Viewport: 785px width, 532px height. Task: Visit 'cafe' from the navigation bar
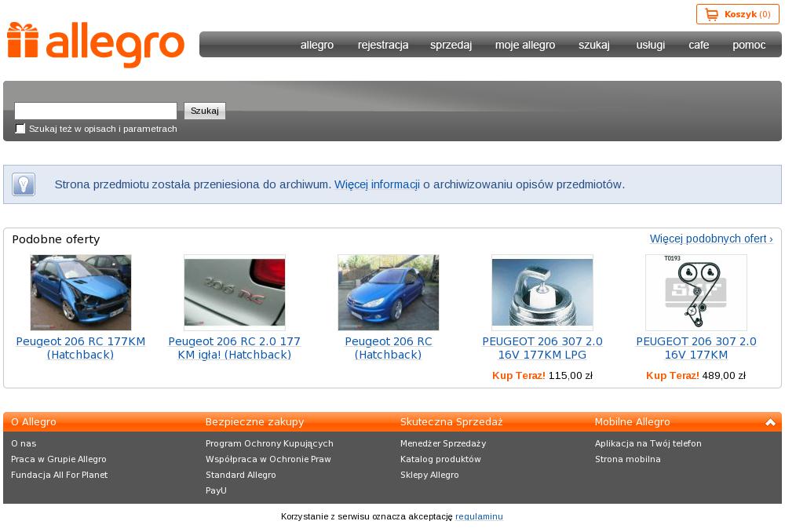click(699, 45)
